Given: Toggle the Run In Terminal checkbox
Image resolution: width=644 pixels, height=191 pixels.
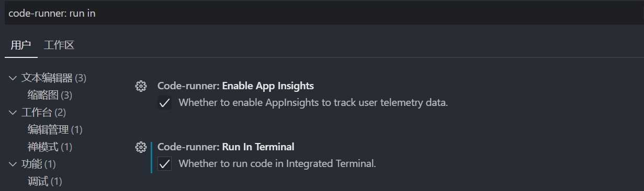Looking at the screenshot, I should [165, 164].
